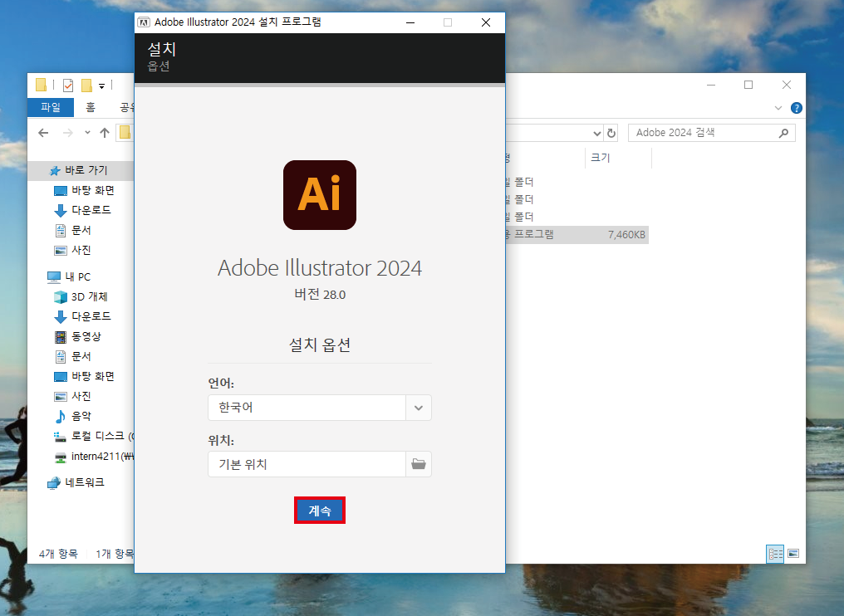The image size is (844, 616).
Task: Close the Illustrator 2024 installer window
Action: pyautogui.click(x=485, y=22)
